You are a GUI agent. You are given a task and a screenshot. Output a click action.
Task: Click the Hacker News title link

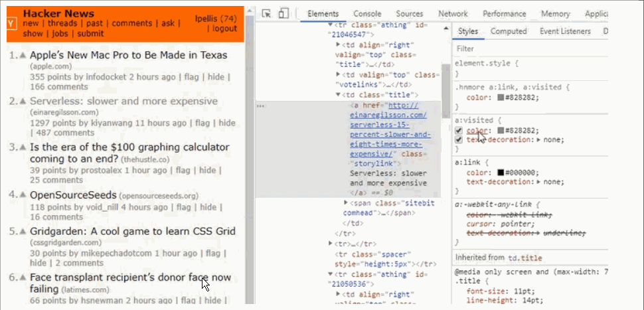[58, 13]
